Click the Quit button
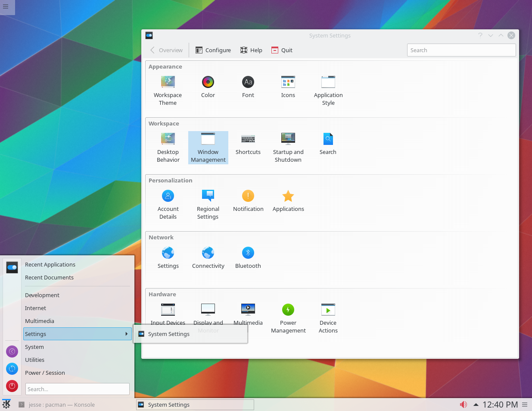The height and width of the screenshot is (411, 532). pos(281,50)
